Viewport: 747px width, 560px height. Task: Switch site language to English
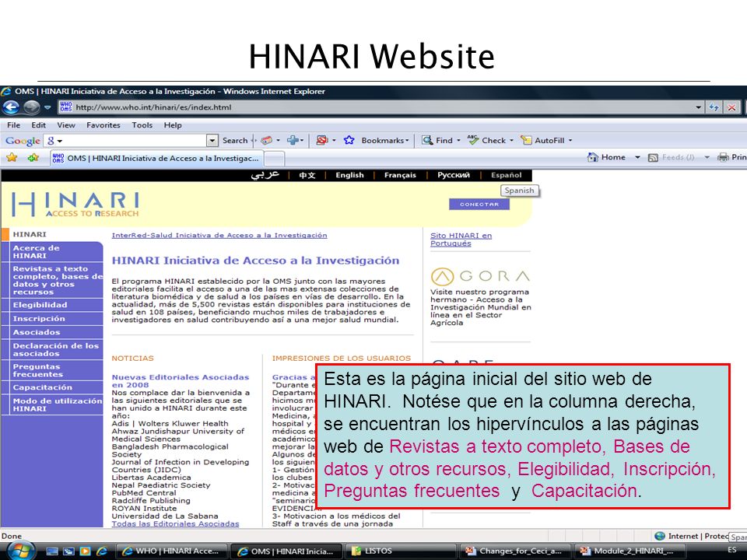349,175
